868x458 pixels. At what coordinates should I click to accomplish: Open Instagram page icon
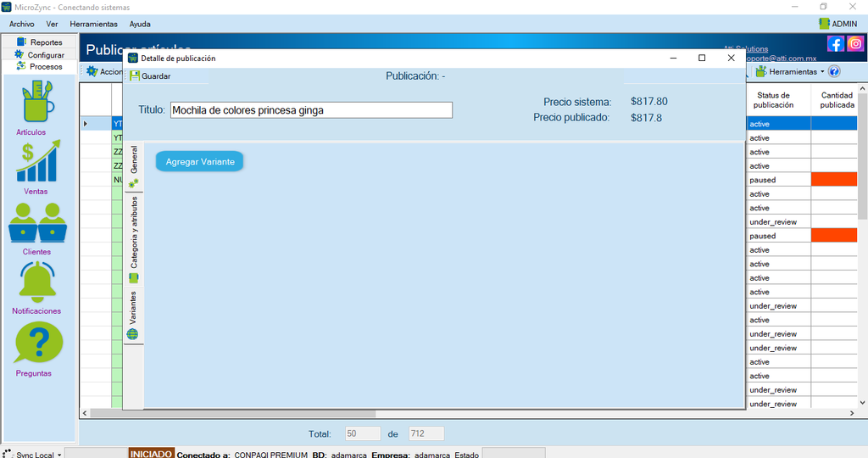tap(855, 44)
